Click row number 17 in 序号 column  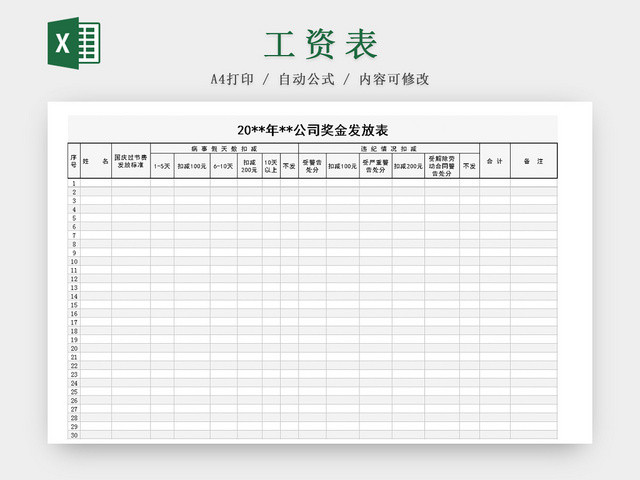coord(74,322)
